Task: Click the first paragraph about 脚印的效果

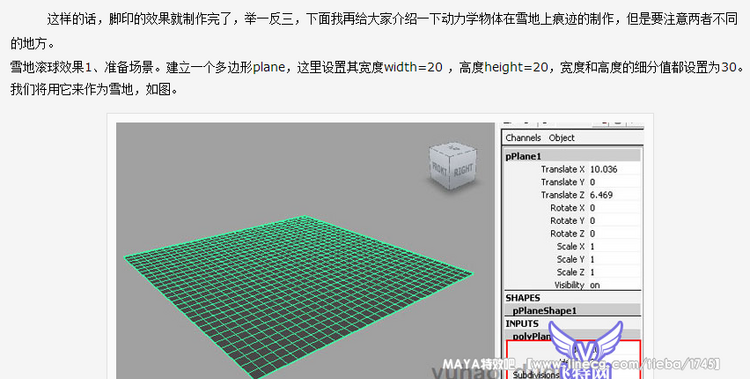Action: [375, 32]
